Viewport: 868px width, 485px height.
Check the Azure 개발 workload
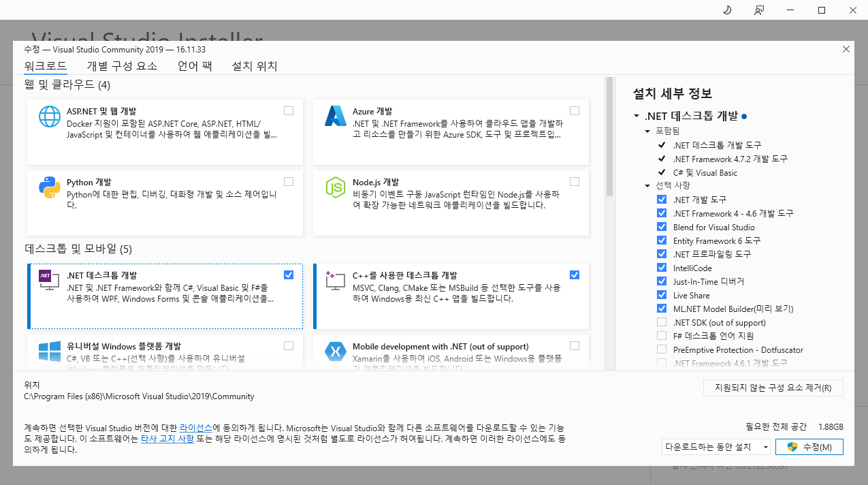(575, 110)
